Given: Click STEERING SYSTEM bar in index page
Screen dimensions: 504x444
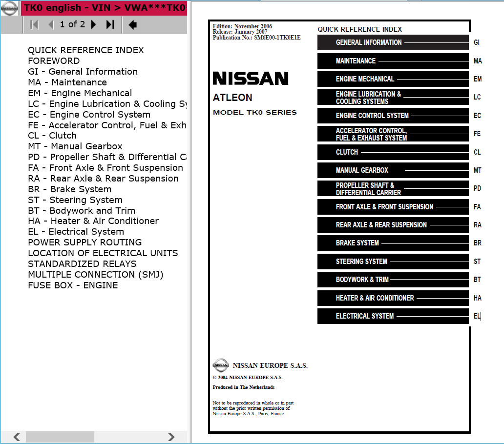Looking at the screenshot, I should click(x=393, y=262).
